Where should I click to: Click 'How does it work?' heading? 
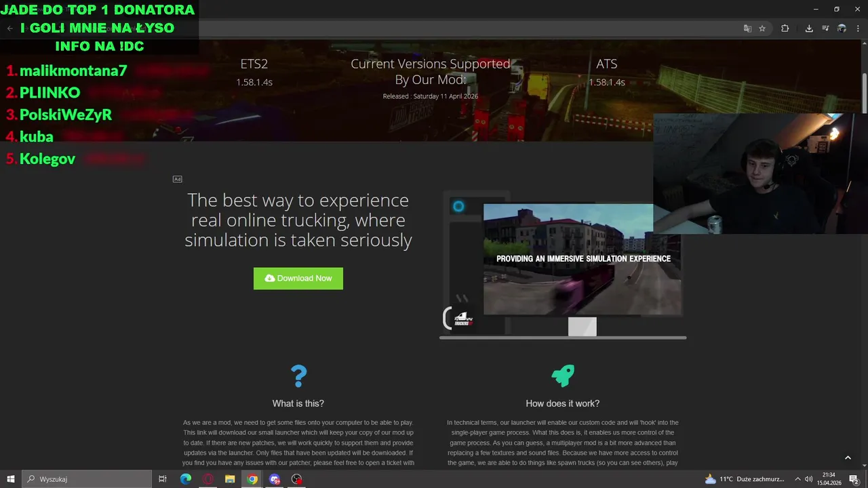(563, 403)
